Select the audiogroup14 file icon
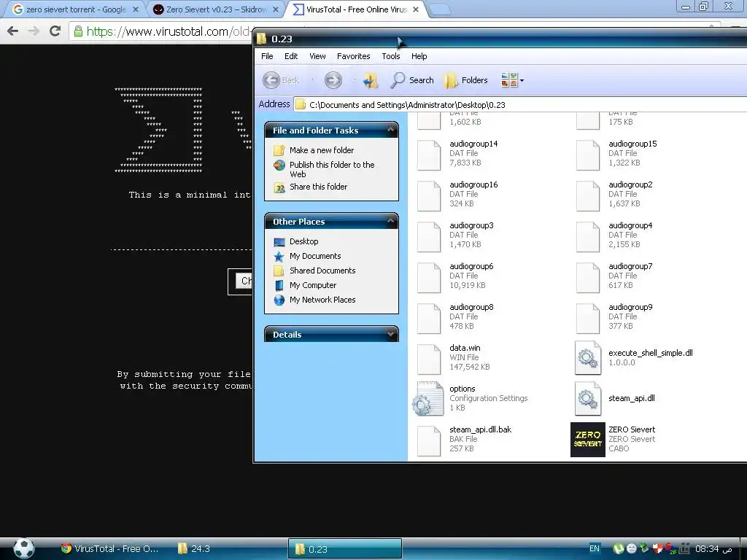Screen dimensions: 747x560 [429, 155]
